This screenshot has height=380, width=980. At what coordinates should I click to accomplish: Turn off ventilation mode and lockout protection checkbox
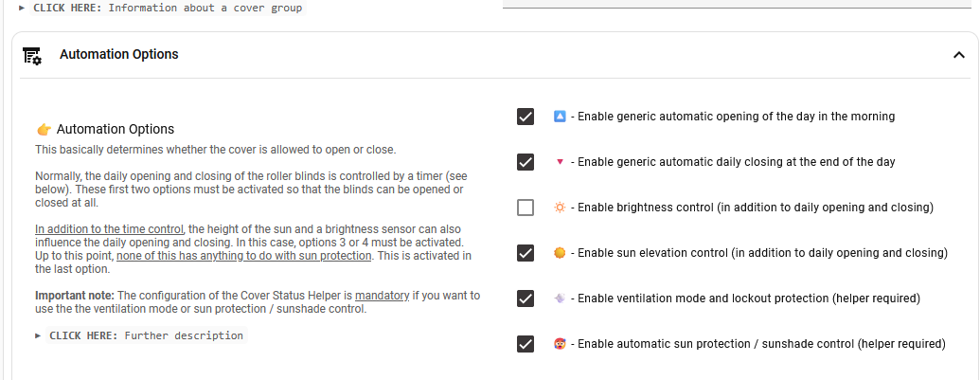(x=526, y=299)
